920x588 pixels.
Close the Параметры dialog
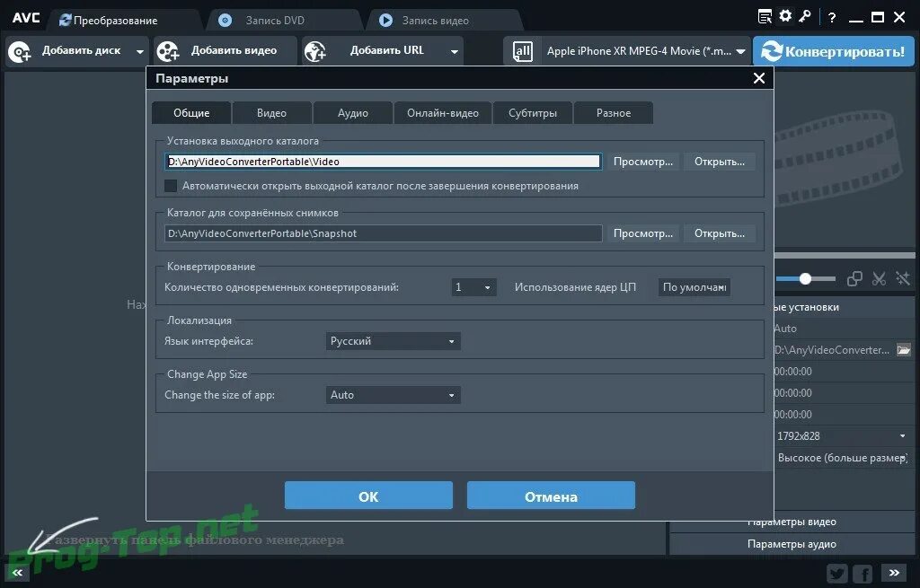click(x=758, y=78)
